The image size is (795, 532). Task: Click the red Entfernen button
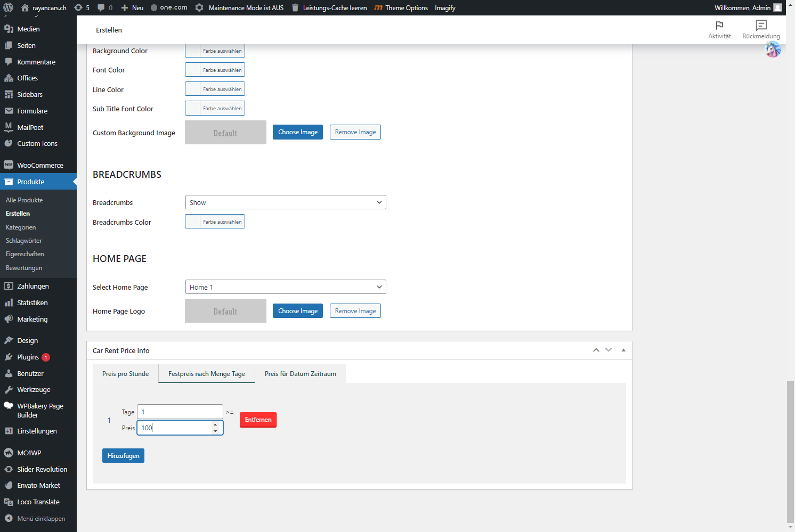258,420
